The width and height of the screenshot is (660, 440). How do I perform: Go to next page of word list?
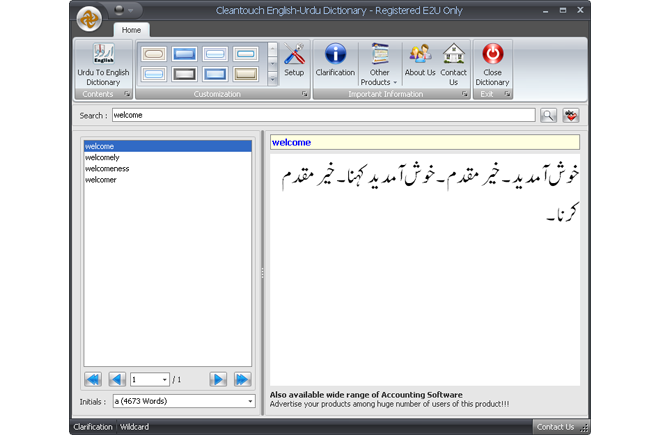pos(218,379)
